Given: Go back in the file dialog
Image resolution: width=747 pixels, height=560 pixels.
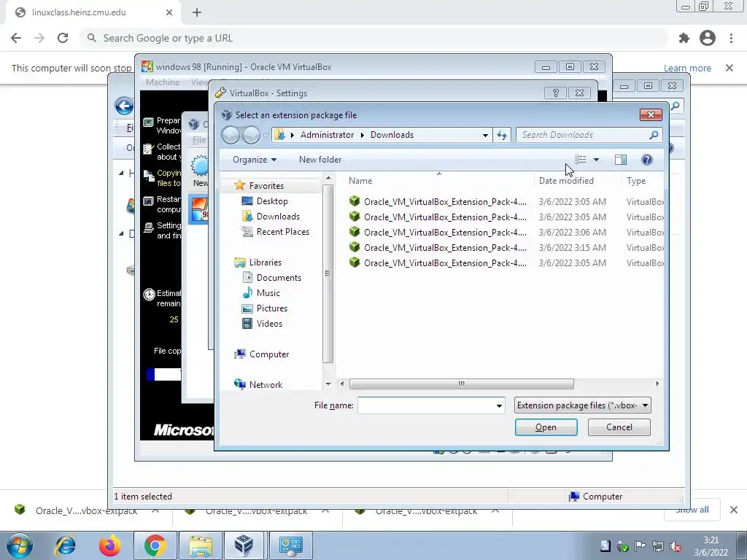Looking at the screenshot, I should click(x=231, y=135).
